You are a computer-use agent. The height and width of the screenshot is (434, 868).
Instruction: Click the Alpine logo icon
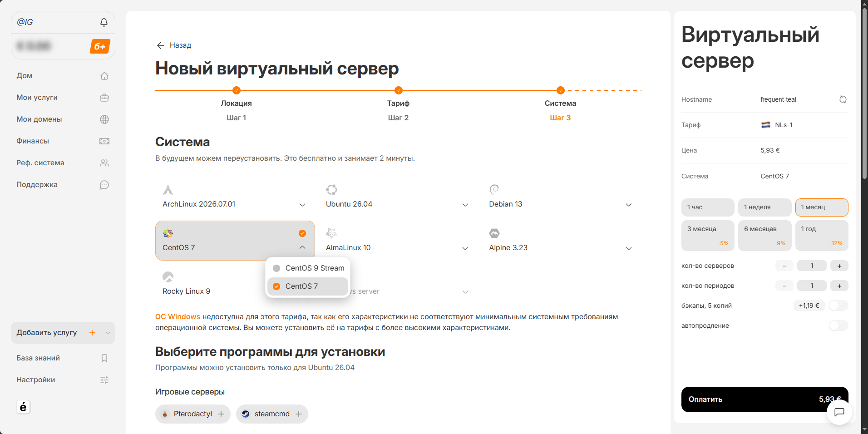point(494,233)
